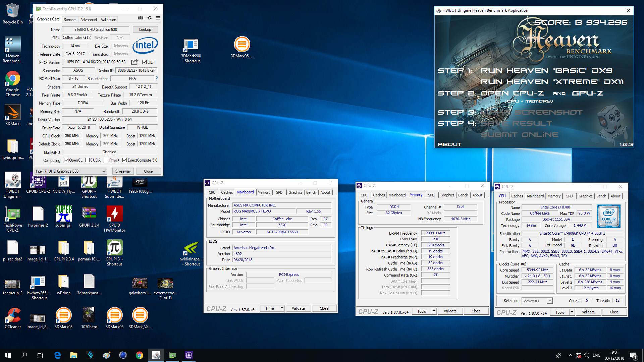This screenshot has height=362, width=644.
Task: Open the 3DMark06_ orange desktop icon
Action: [x=242, y=47]
